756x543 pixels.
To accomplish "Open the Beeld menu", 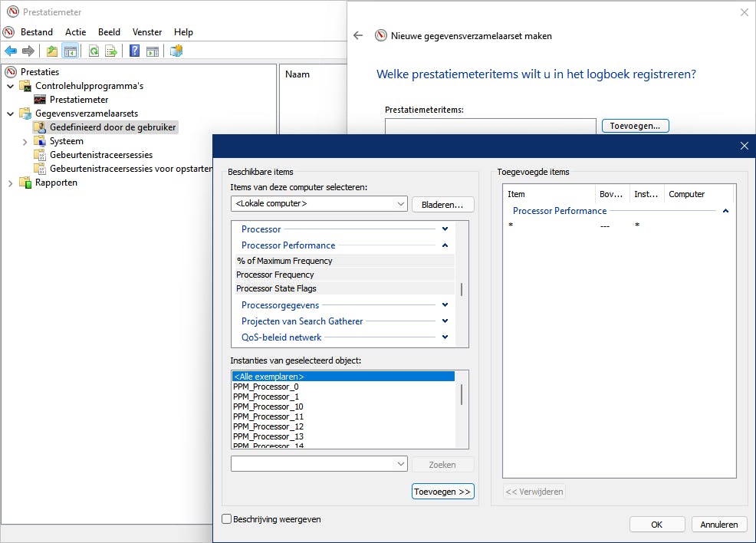I will pos(109,32).
